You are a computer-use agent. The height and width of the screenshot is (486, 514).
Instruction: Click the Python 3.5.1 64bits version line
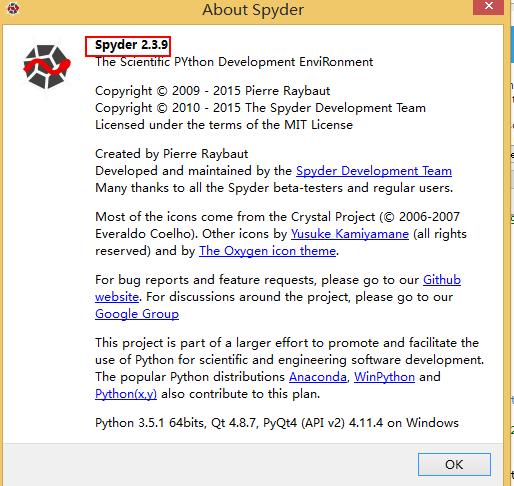click(x=277, y=423)
